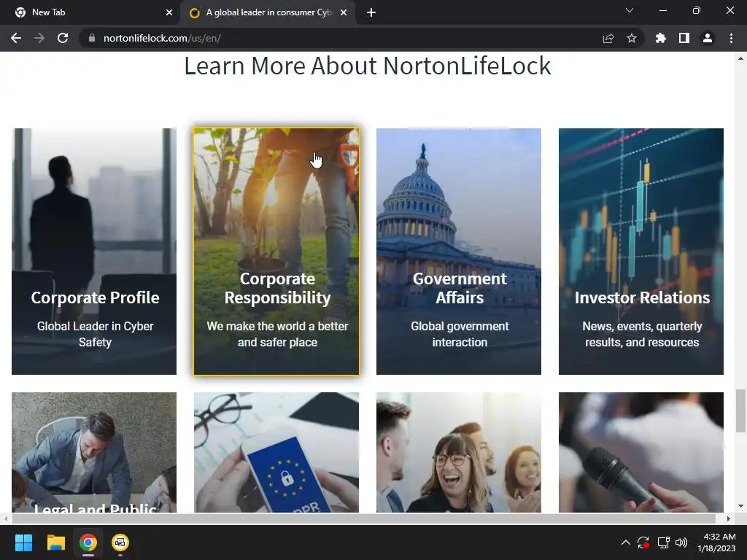The height and width of the screenshot is (560, 747).
Task: Expand tab search dropdown
Action: click(x=630, y=10)
